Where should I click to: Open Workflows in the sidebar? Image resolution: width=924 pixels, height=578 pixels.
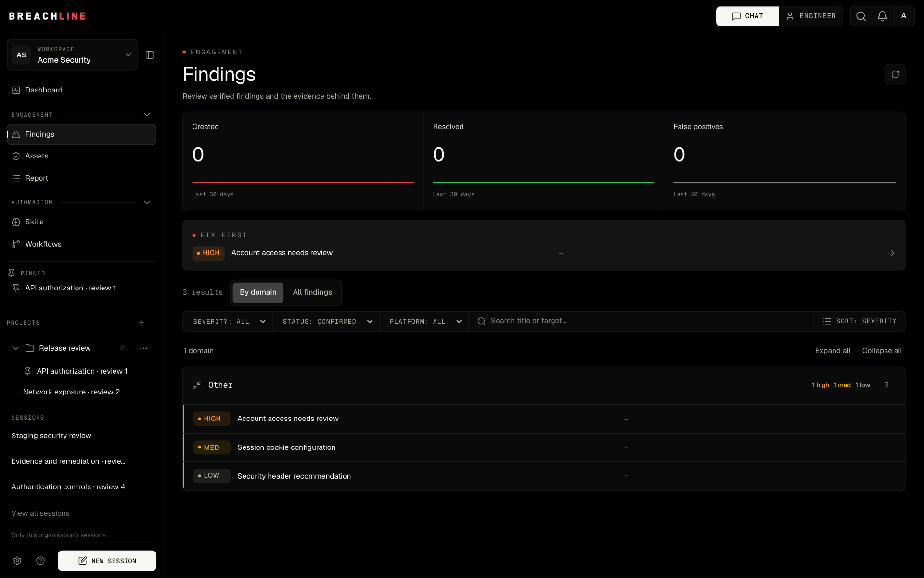81,244
